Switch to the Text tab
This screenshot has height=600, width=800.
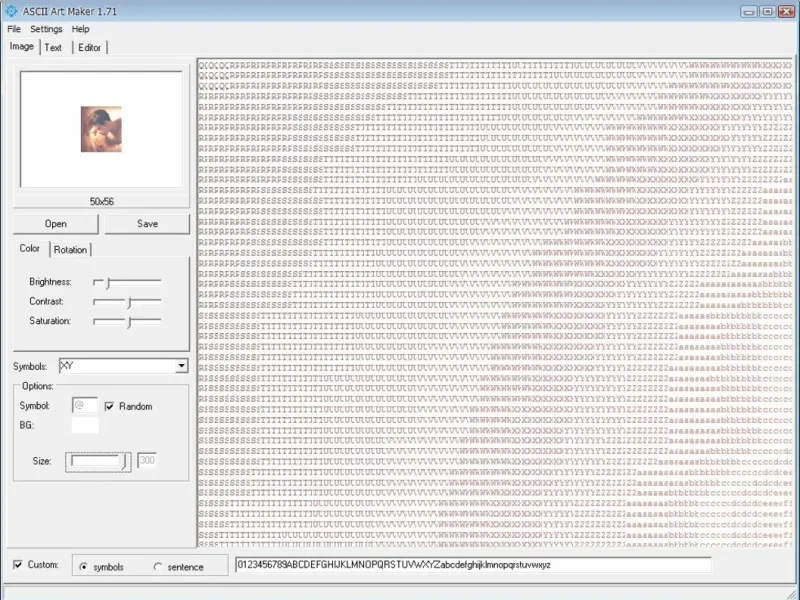53,47
